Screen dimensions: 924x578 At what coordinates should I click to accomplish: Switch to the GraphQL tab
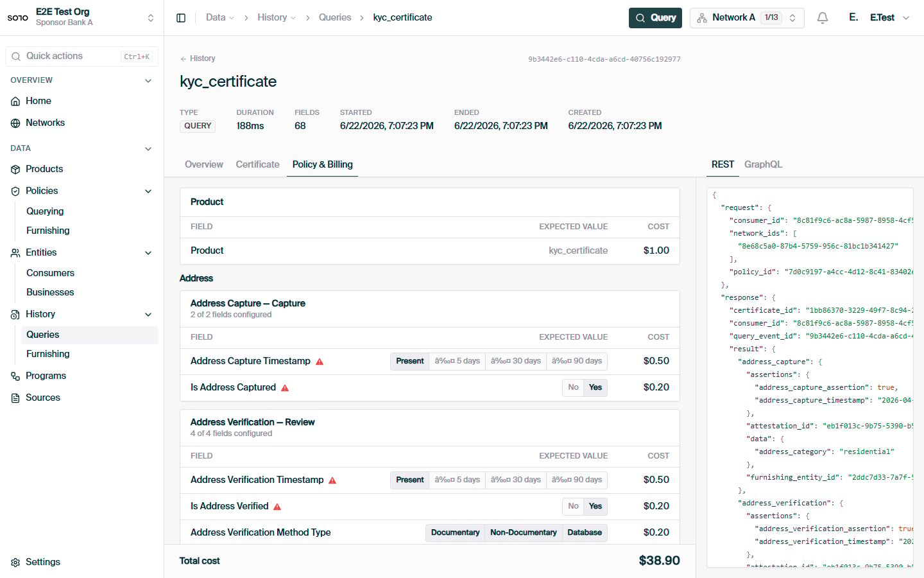[x=763, y=164]
